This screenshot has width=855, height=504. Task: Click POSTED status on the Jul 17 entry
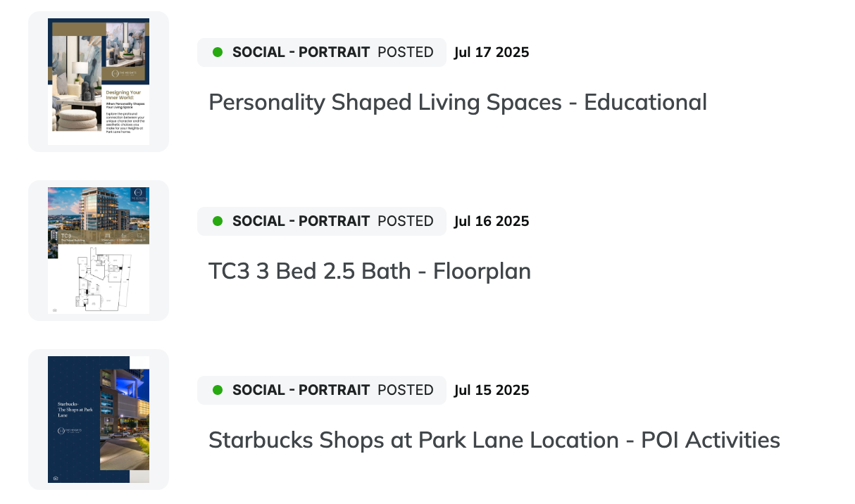tap(406, 52)
